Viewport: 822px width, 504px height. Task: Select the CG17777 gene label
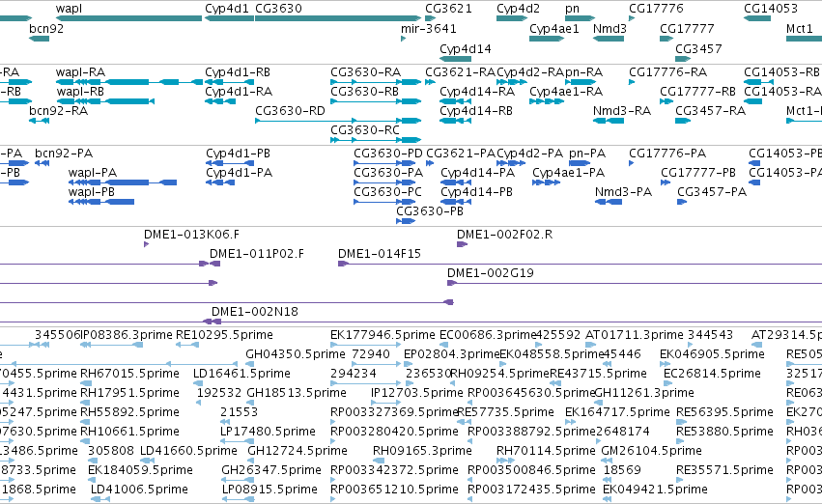pos(687,29)
